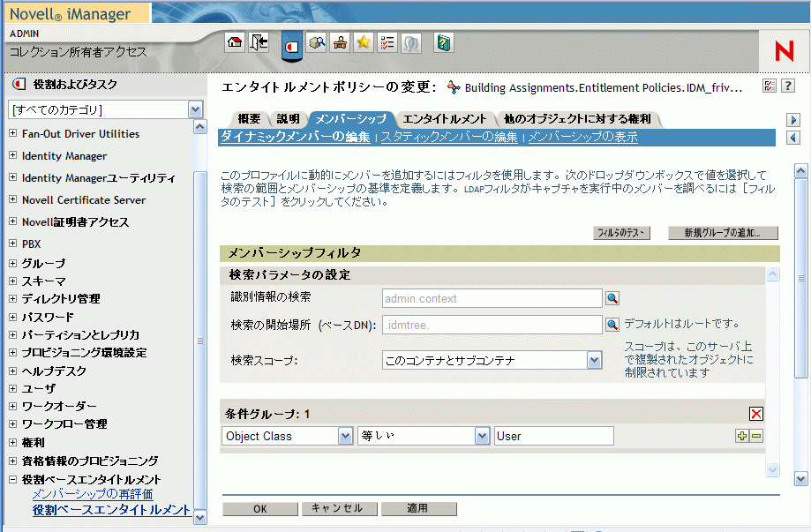811x532 pixels.
Task: Click the フィルタのテスト button
Action: point(621,233)
